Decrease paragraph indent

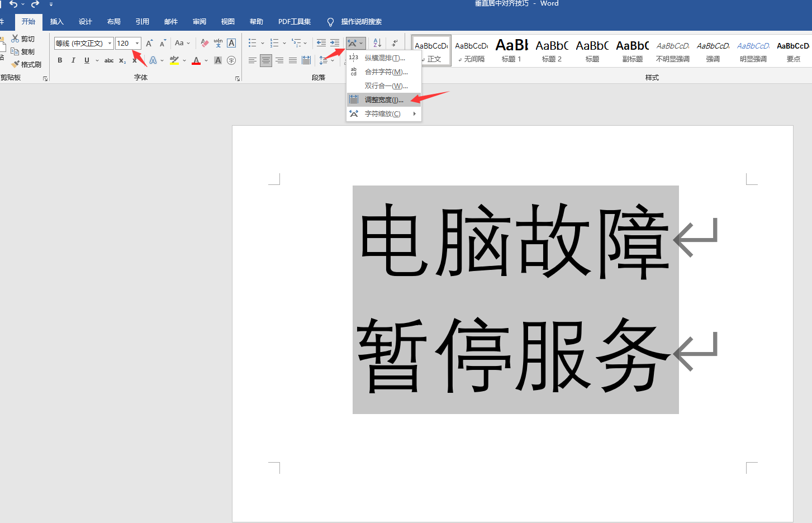tap(321, 43)
